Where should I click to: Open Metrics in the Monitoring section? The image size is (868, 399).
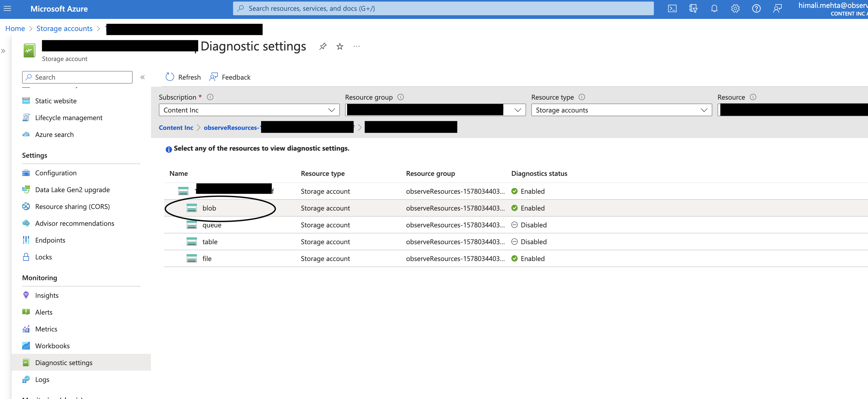(46, 329)
